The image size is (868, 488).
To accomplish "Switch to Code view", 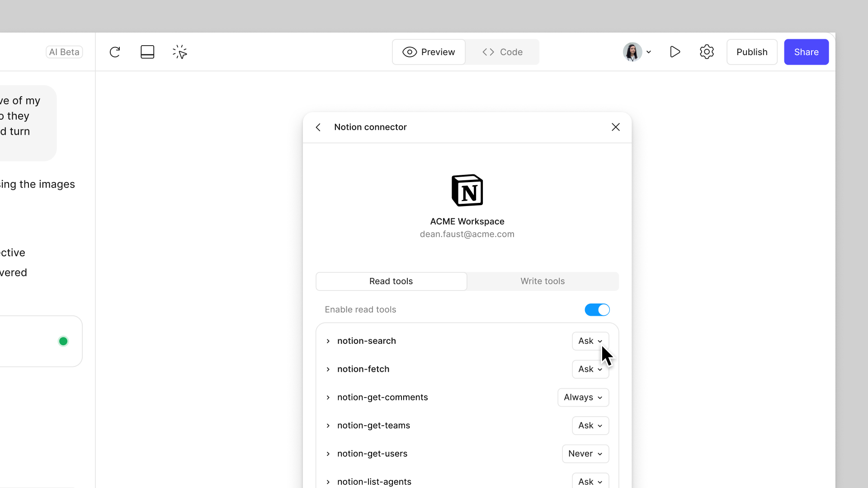I will click(502, 52).
